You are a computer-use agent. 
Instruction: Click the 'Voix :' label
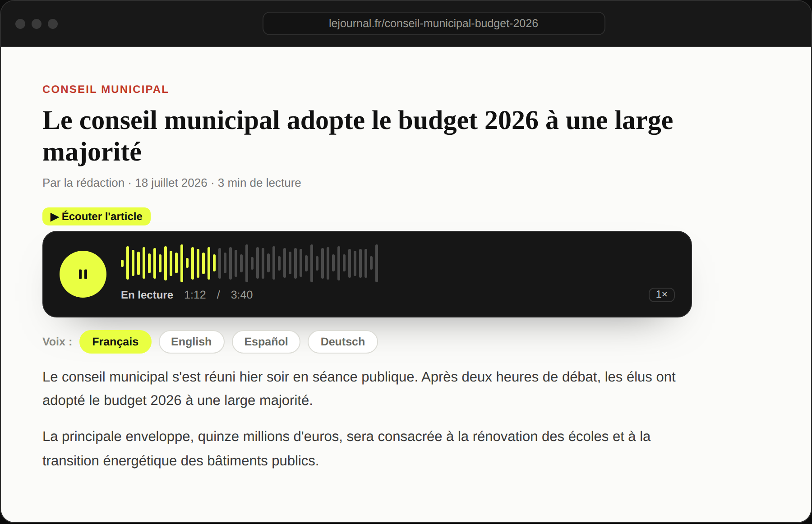(x=57, y=342)
